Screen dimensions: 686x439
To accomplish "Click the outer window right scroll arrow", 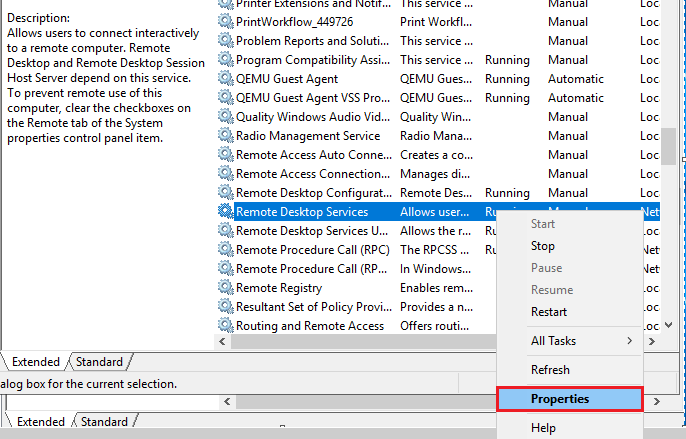I will tap(657, 401).
